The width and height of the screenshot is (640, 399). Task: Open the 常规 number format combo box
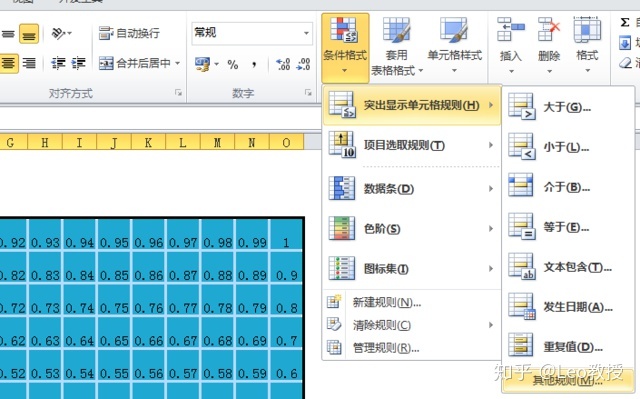click(x=252, y=33)
